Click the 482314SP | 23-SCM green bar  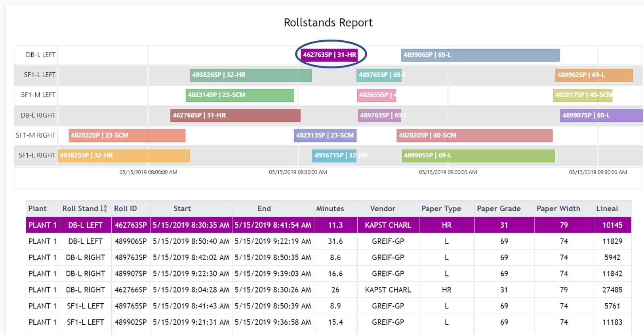pos(240,95)
